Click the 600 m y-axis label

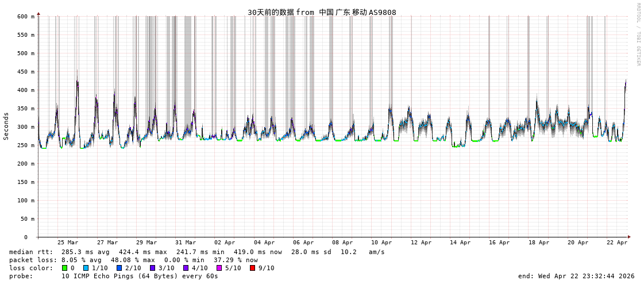25,17
